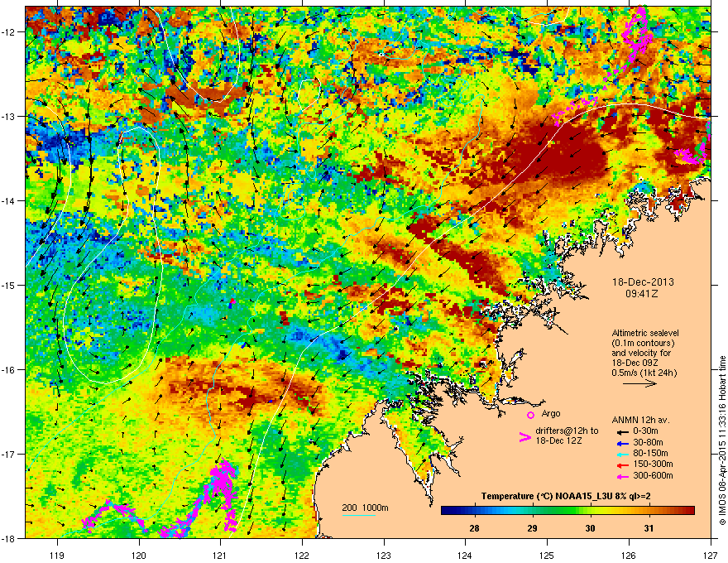Select the time text 09:41Z
728x563 pixels.
point(642,294)
